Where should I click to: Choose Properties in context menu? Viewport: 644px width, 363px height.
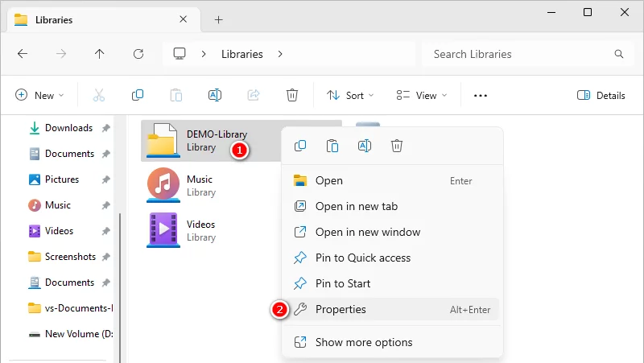pyautogui.click(x=392, y=309)
